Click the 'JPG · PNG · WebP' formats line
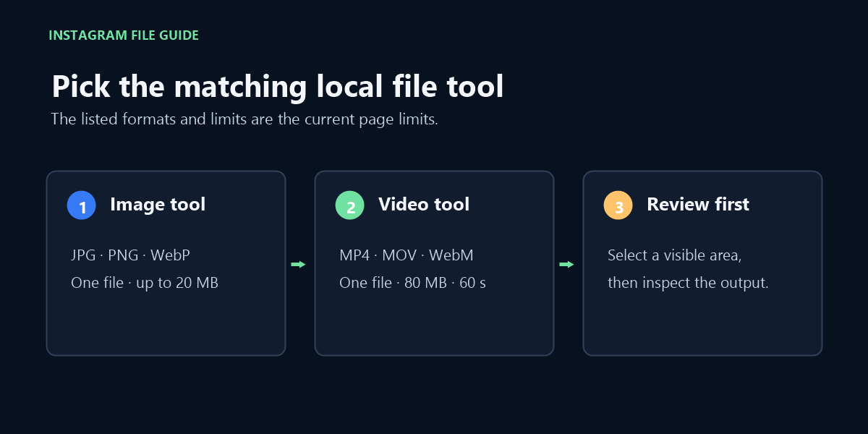868x434 pixels. coord(131,255)
